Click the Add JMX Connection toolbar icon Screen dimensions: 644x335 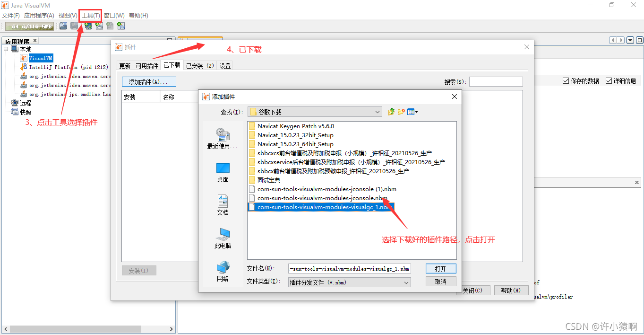point(99,26)
